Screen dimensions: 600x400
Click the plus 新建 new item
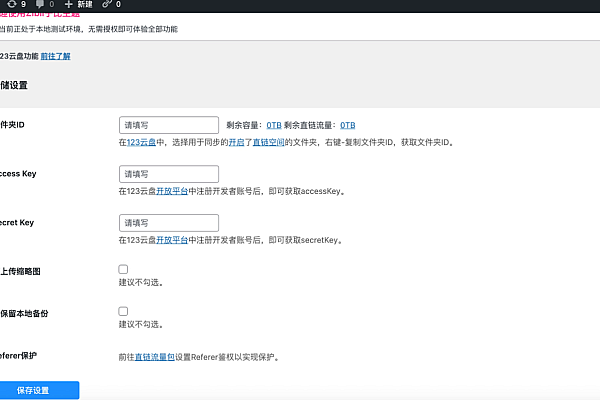pos(78,4)
